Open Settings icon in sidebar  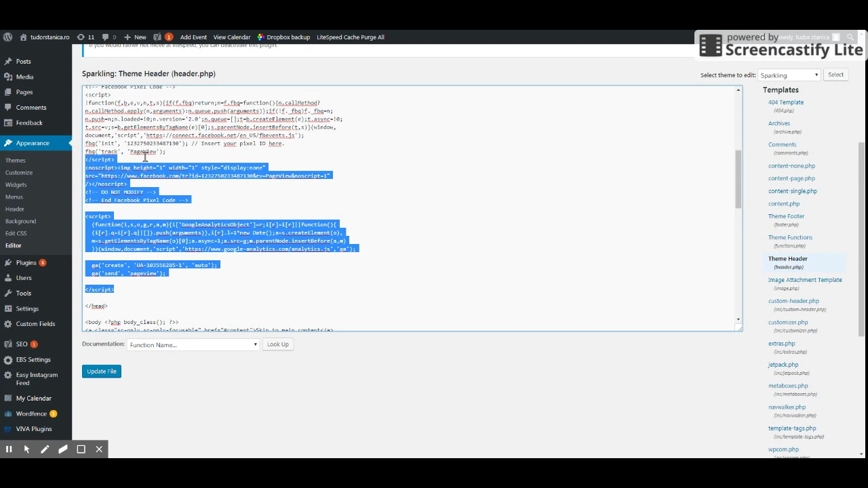8,309
